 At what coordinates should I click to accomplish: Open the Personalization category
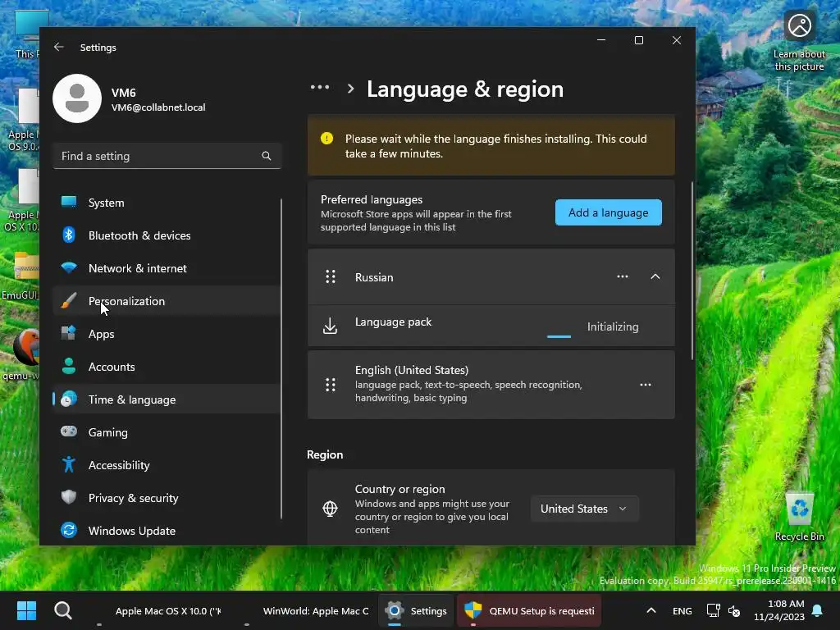click(167, 301)
